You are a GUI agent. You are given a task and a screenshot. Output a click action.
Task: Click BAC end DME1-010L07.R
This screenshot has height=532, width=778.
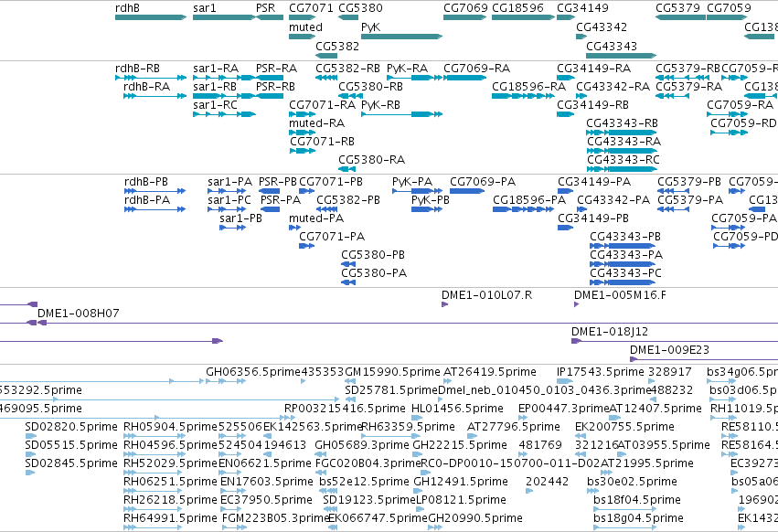(486, 295)
